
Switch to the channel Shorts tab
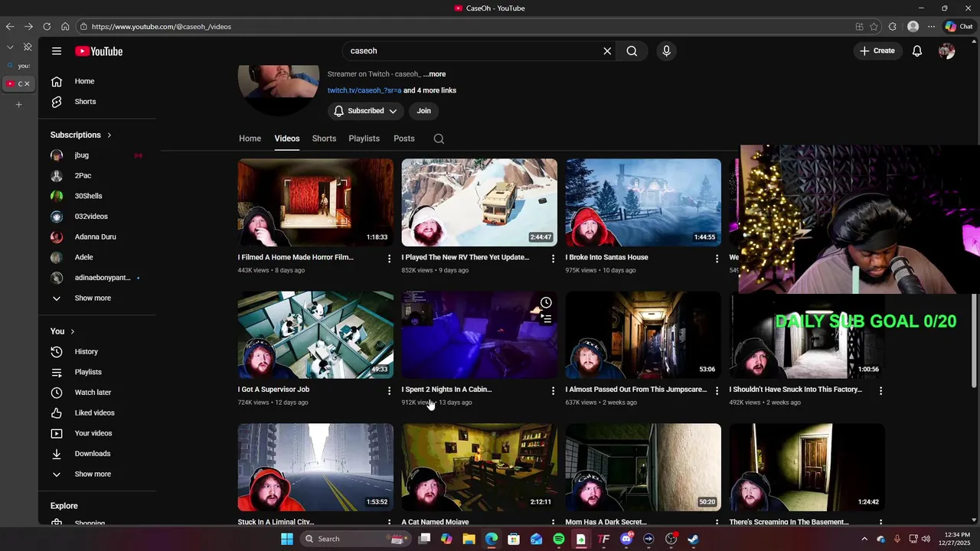[324, 139]
